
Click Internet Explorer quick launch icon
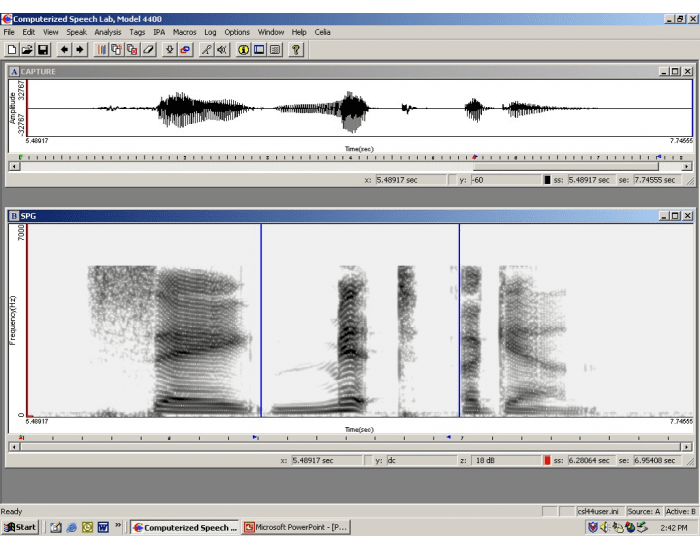tap(71, 527)
